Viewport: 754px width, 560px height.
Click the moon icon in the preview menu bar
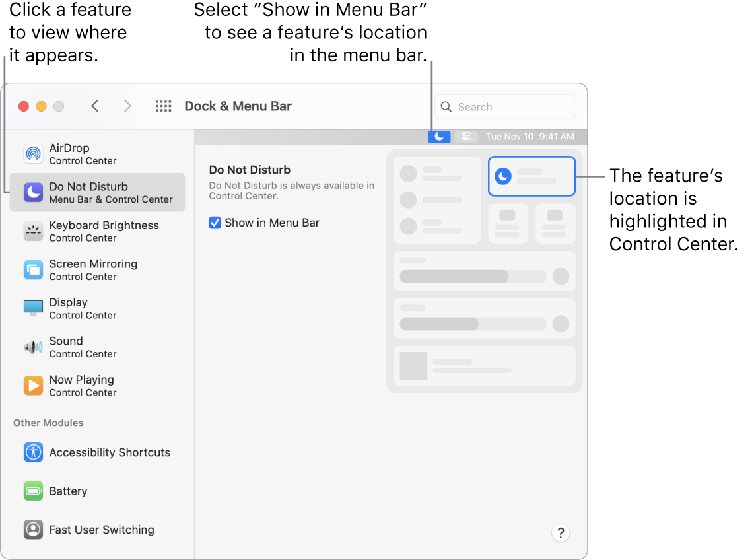click(x=439, y=137)
